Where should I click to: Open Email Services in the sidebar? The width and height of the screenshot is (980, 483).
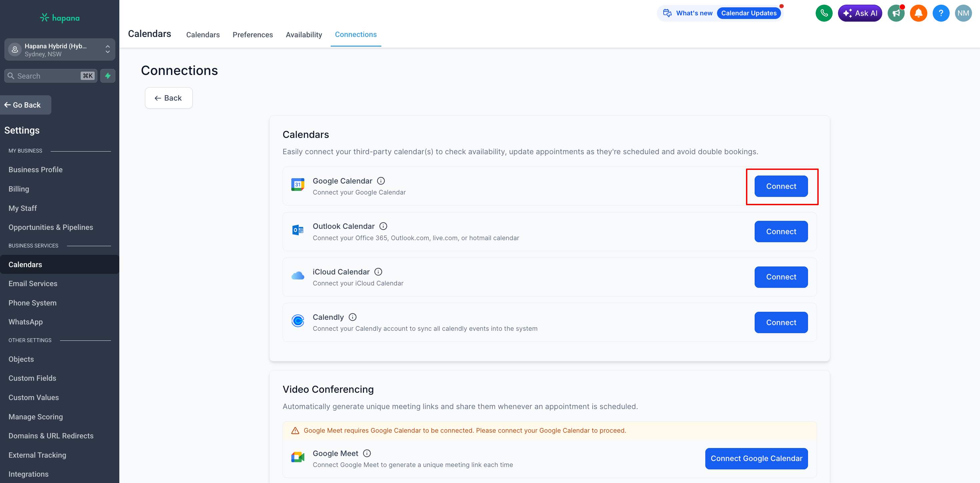coord(33,284)
